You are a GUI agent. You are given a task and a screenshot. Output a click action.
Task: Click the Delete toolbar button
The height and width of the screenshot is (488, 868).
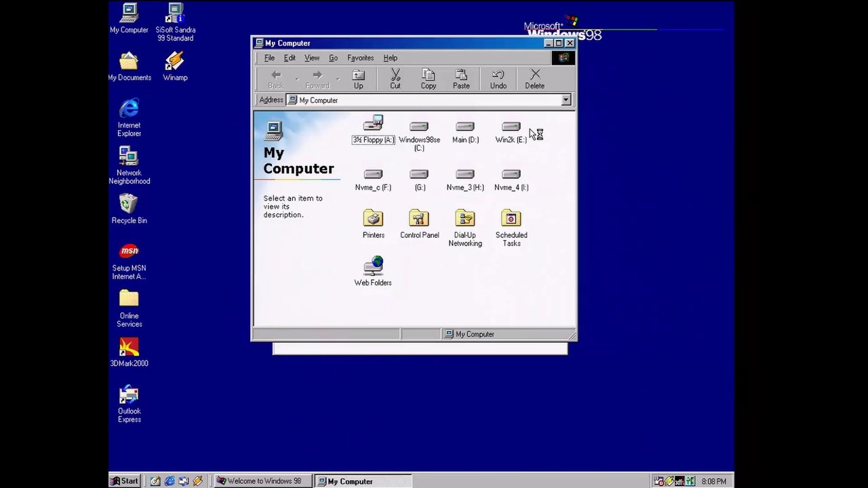[x=534, y=79]
